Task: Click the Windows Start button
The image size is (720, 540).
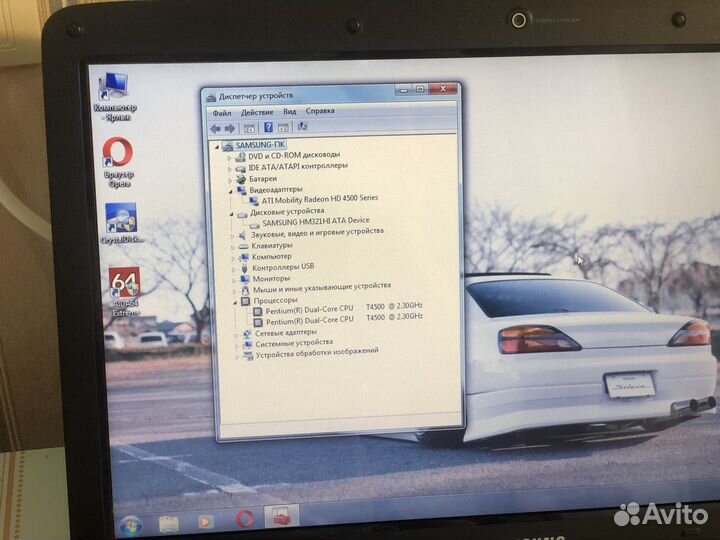Action: pos(129,524)
